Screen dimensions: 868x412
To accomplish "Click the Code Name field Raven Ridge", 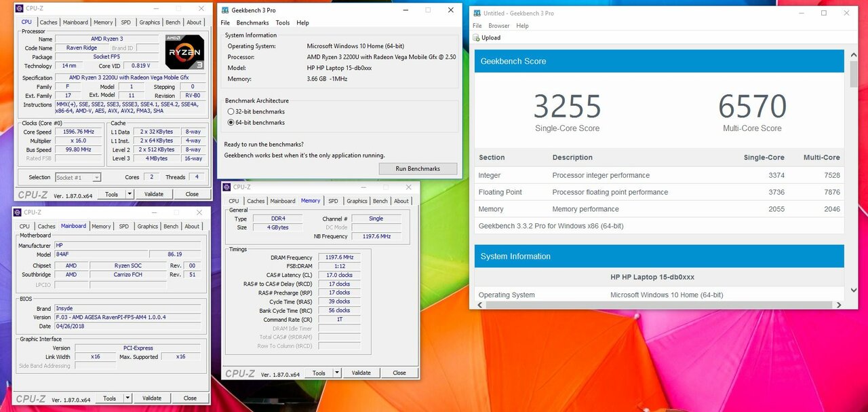I will (x=81, y=48).
